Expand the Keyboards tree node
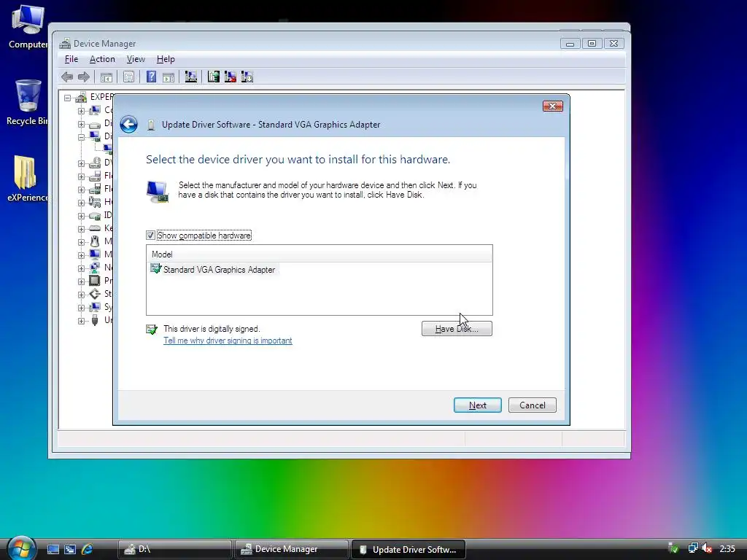747x560 pixels. pyautogui.click(x=81, y=228)
